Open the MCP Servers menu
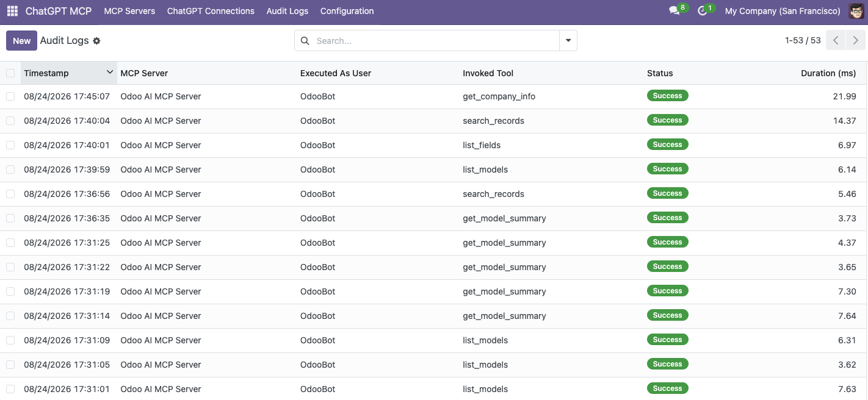868x400 pixels. tap(129, 11)
